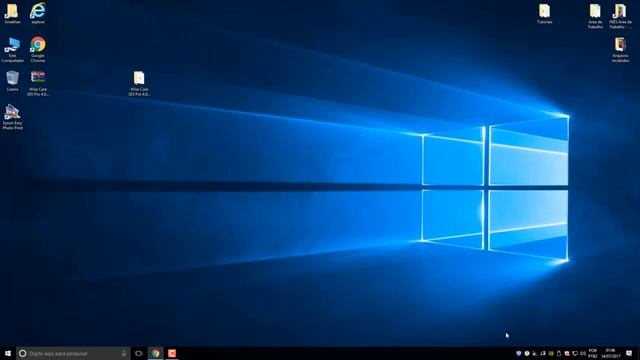
Task: Select the standalone Wise Care 365 folder icon
Action: pos(139,84)
